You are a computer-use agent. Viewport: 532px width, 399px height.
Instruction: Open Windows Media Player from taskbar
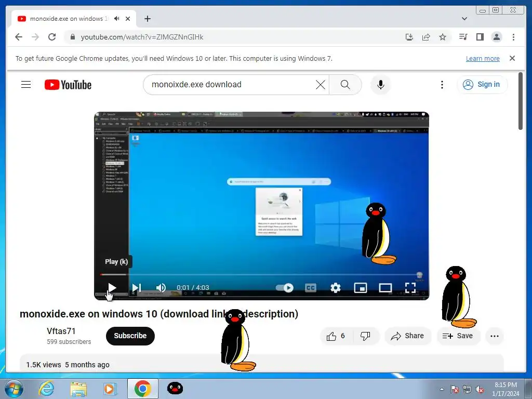coord(110,389)
